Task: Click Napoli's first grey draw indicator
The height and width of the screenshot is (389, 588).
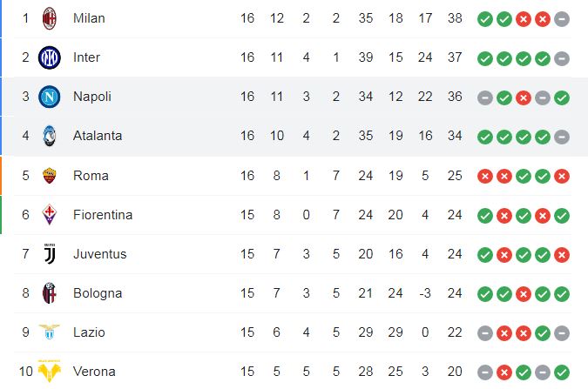Action: point(485,97)
